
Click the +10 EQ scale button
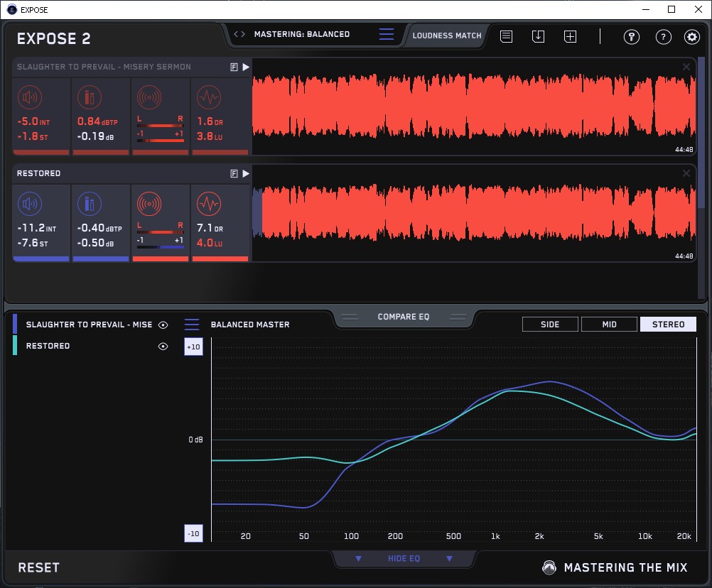click(x=194, y=347)
